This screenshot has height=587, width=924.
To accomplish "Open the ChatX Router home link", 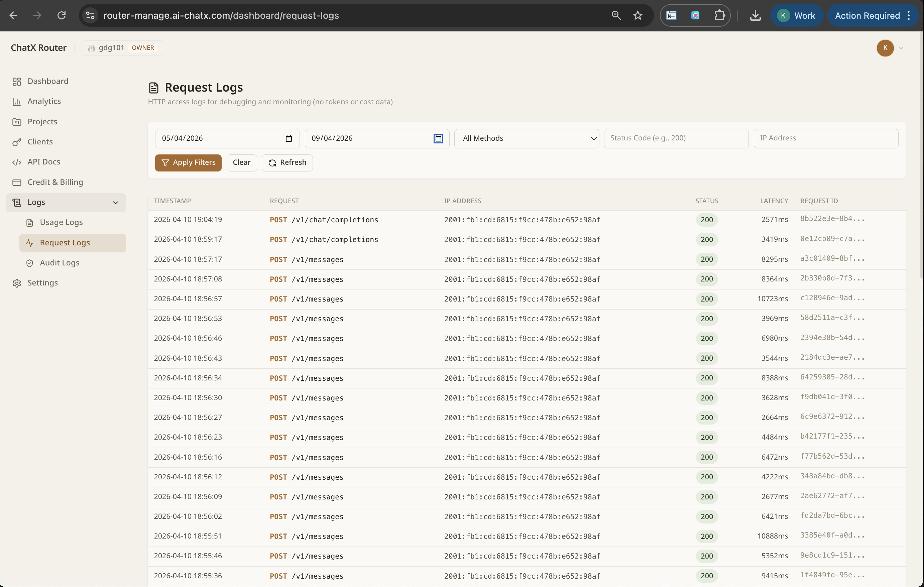I will pyautogui.click(x=38, y=47).
